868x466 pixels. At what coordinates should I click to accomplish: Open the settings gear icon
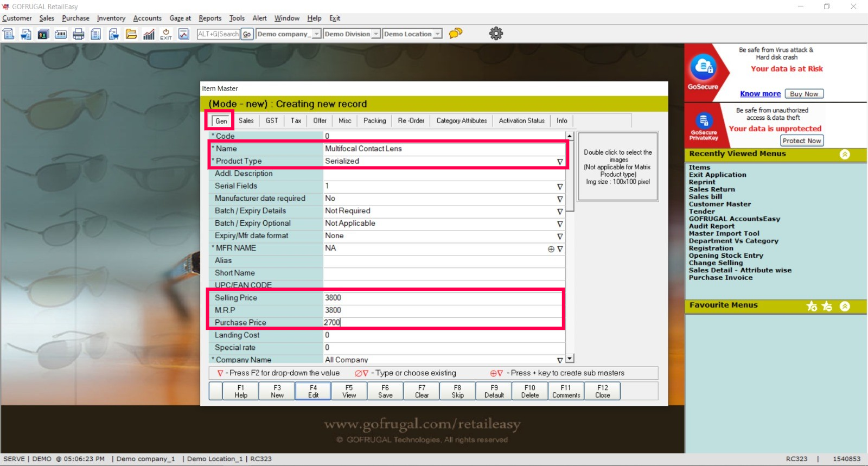[x=496, y=34]
